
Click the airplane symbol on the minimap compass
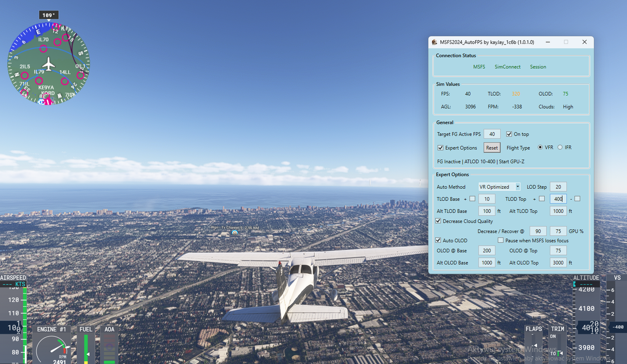coord(48,64)
